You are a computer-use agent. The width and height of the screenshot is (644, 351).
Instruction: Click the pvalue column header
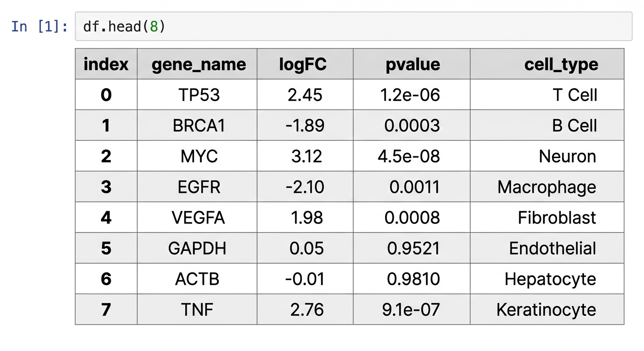[413, 64]
